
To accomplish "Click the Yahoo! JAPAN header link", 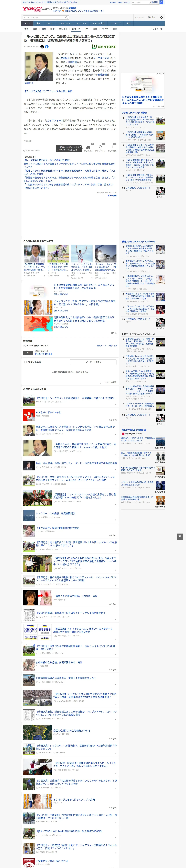I will point(116,2).
